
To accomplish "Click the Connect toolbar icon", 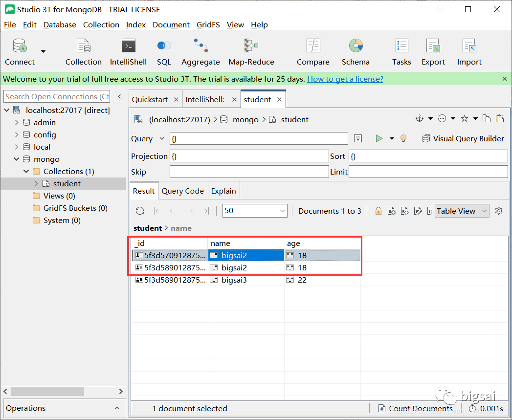I will 20,52.
